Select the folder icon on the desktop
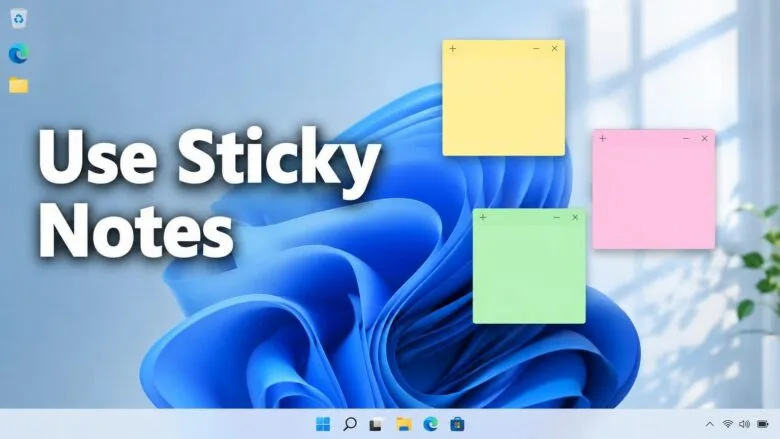The image size is (780, 439). click(18, 86)
